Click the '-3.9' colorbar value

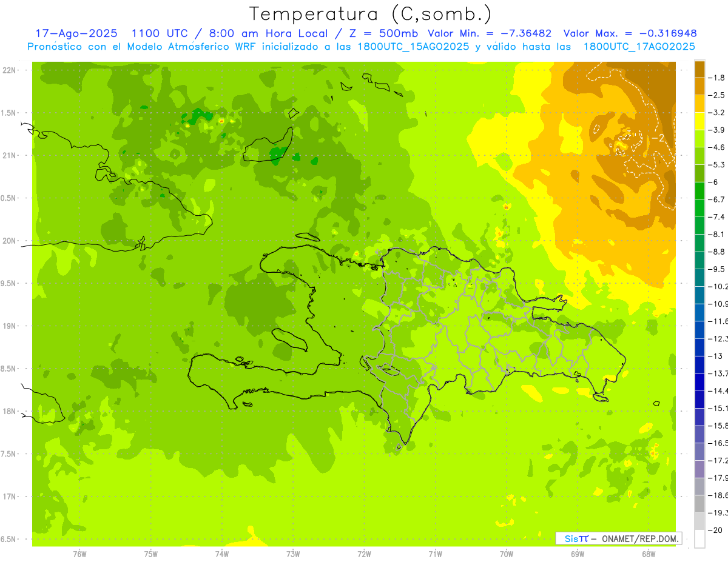click(x=716, y=130)
